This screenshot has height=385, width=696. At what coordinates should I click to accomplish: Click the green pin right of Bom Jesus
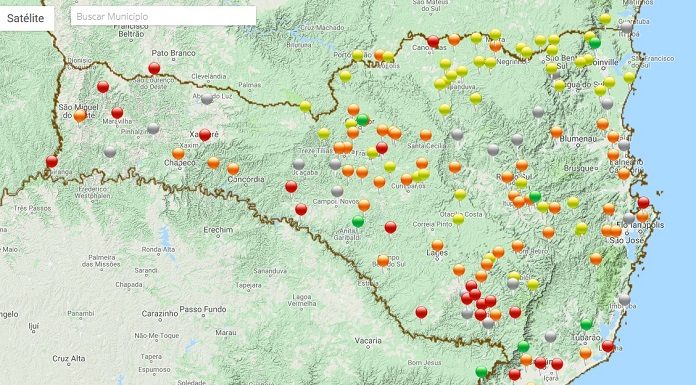tap(482, 371)
